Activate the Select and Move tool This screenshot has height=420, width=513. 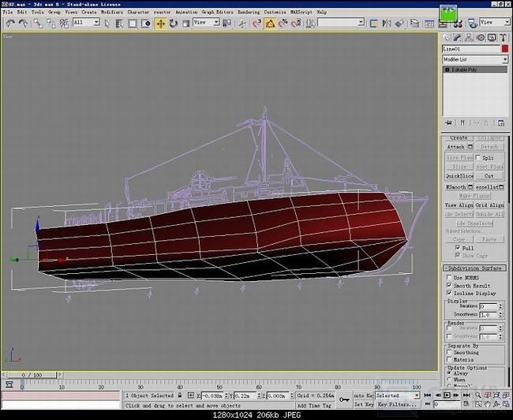point(161,23)
